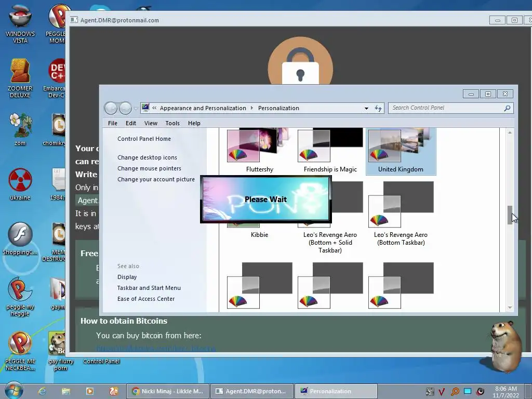The height and width of the screenshot is (399, 532).
Task: Open the ukraine radiation desktop icon
Action: click(x=20, y=183)
